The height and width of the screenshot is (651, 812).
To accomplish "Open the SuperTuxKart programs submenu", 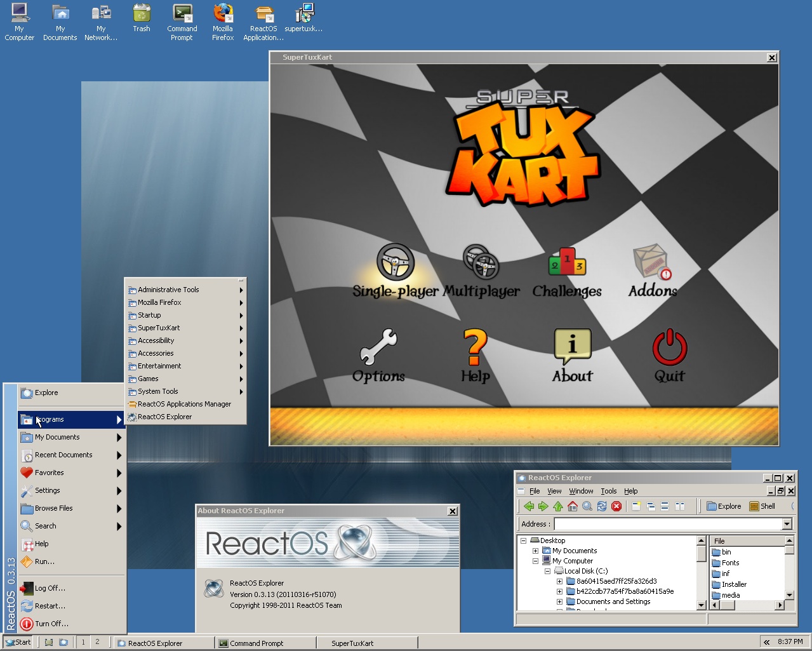I will tap(185, 328).
